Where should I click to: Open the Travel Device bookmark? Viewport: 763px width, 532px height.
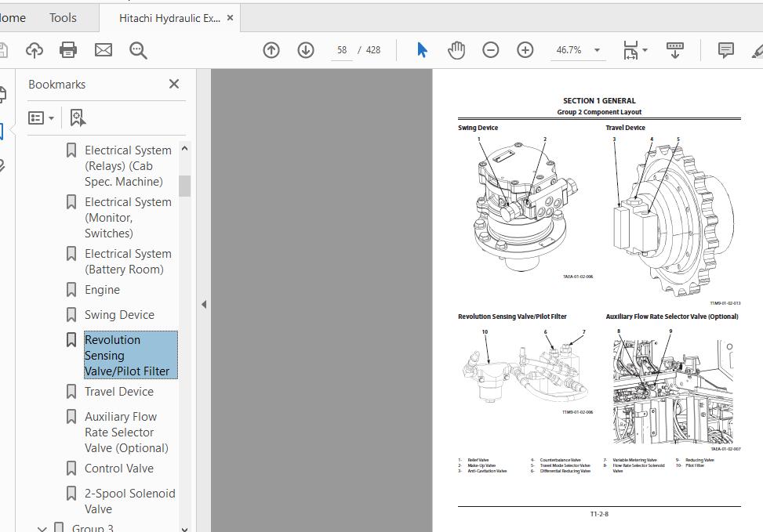point(119,392)
